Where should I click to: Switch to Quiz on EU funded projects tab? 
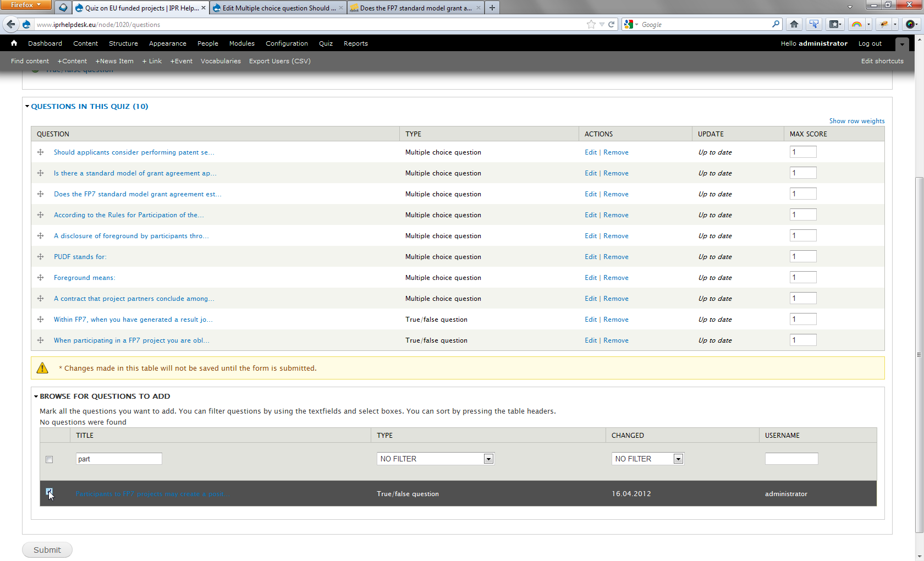[141, 8]
